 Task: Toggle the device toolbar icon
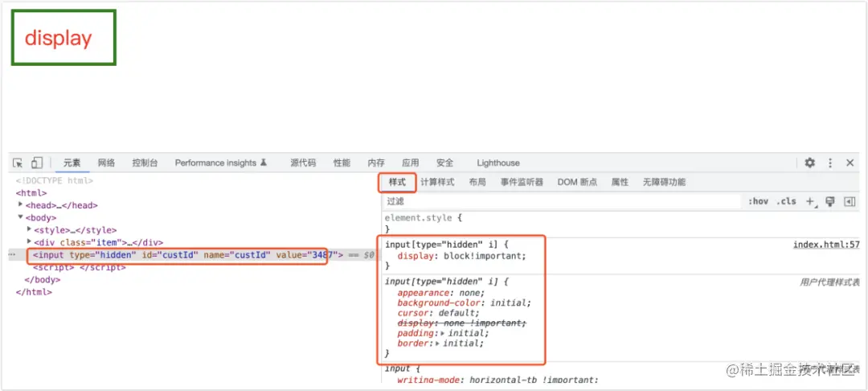click(36, 163)
